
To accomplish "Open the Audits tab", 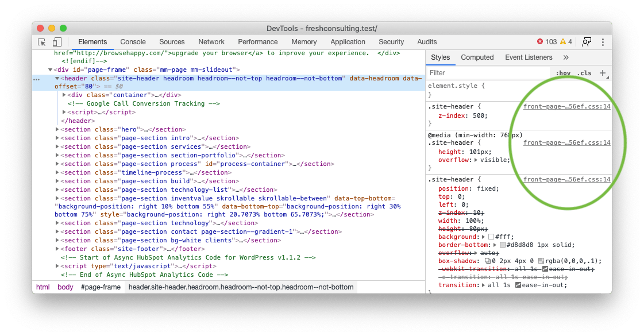I will (x=427, y=42).
